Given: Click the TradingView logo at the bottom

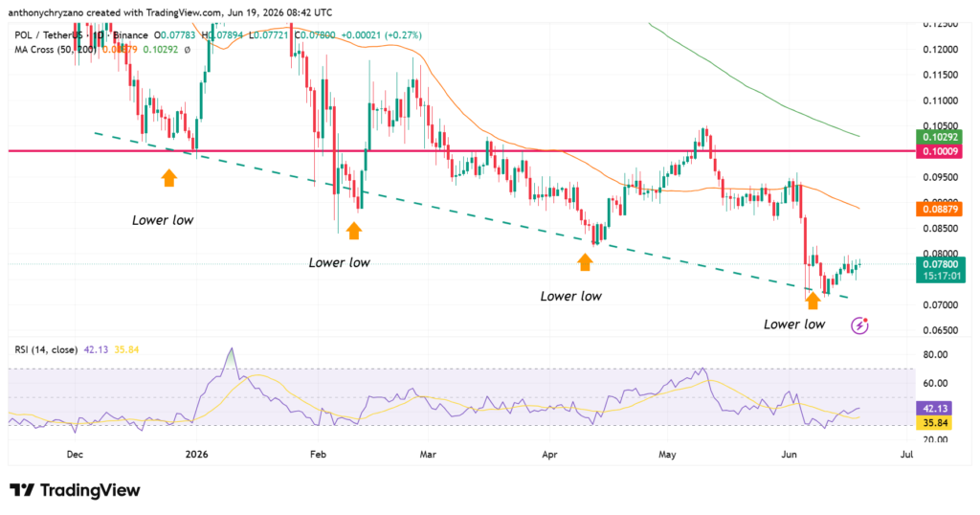Looking at the screenshot, I should [x=75, y=491].
